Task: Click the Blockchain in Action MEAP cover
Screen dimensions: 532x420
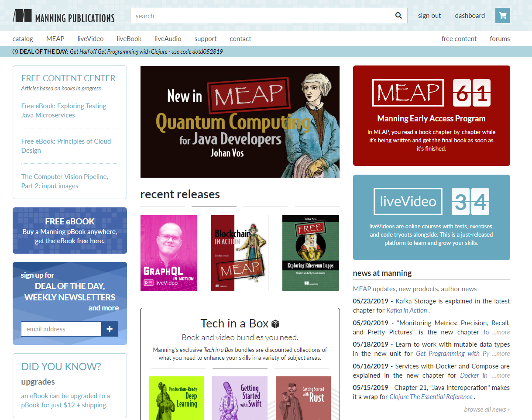Action: point(240,252)
